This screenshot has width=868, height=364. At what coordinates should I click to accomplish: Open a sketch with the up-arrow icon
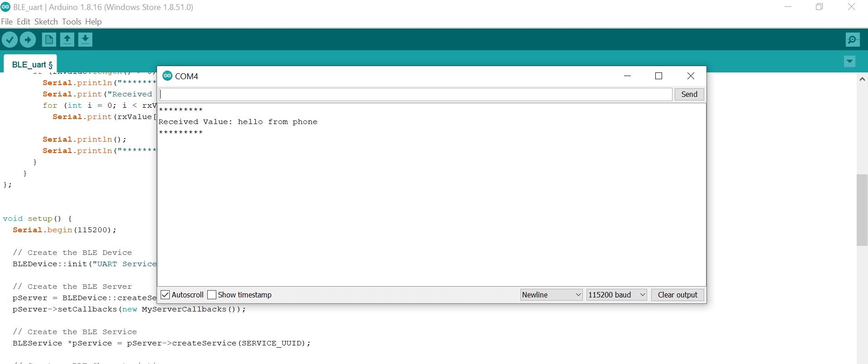(x=67, y=40)
